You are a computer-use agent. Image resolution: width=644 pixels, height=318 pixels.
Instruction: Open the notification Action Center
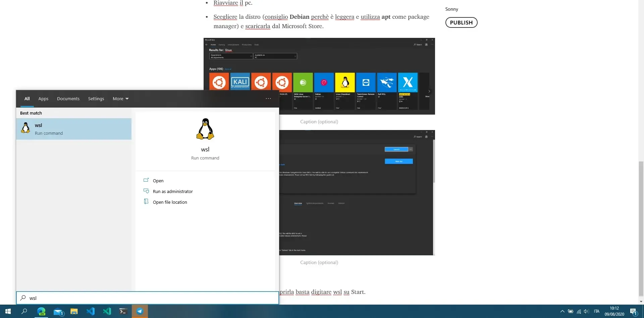point(633,311)
